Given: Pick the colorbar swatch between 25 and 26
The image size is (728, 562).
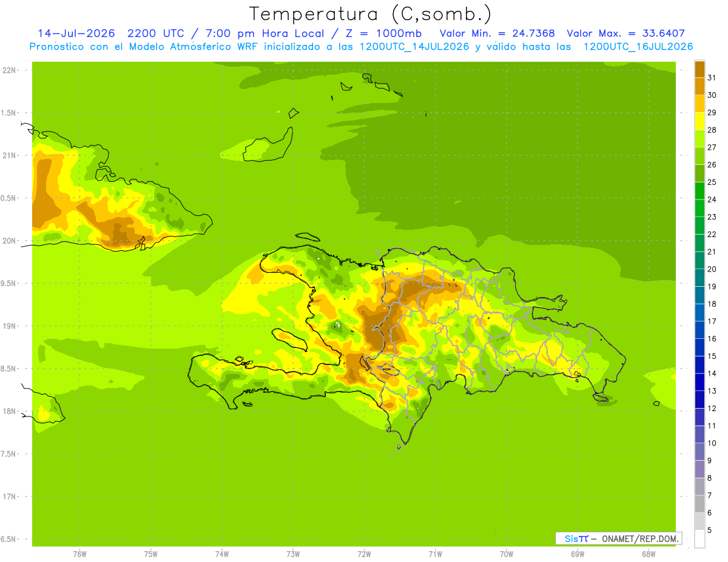Looking at the screenshot, I should (x=699, y=173).
